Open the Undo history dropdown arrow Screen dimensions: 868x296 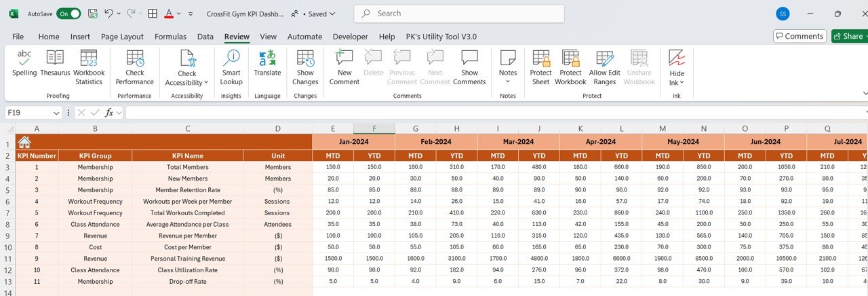tap(119, 14)
